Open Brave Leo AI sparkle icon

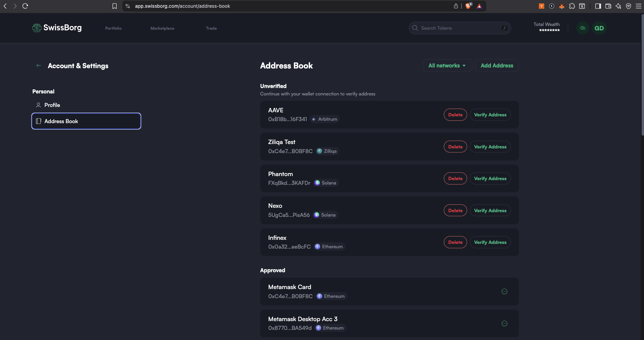(x=618, y=6)
